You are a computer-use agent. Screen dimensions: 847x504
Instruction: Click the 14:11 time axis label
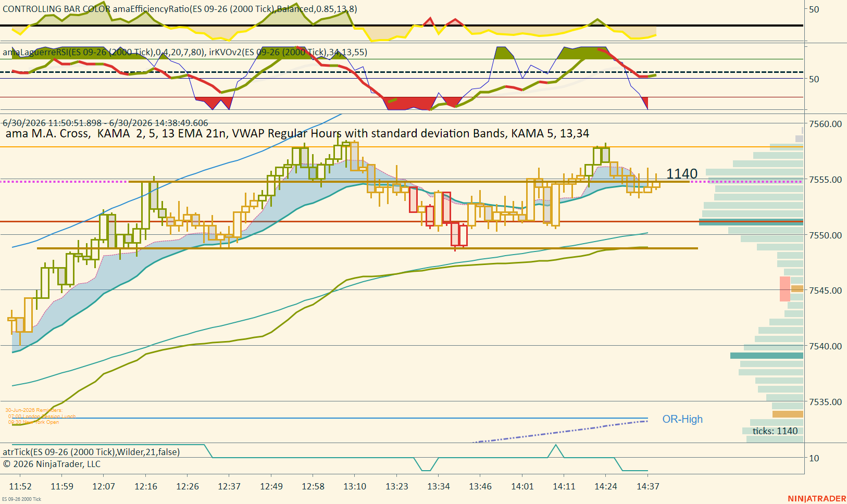(564, 486)
